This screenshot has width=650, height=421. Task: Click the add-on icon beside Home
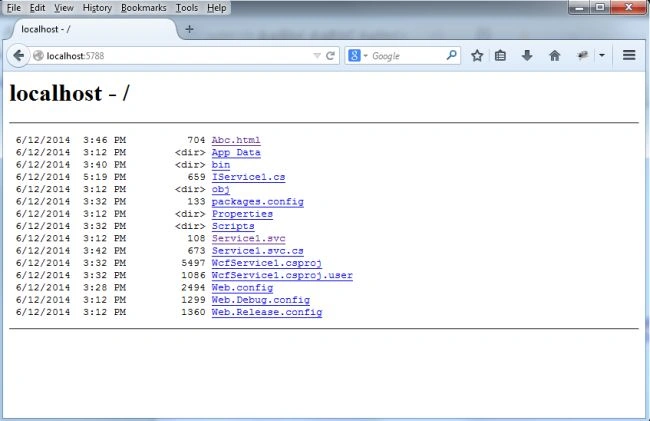(583, 56)
